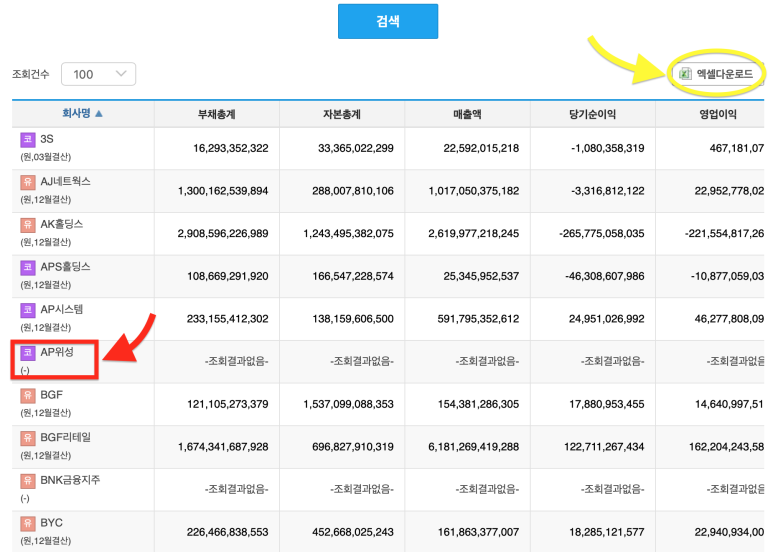Download results via 엑셀다운로드 button
This screenshot has height=552, width=773.
pyautogui.click(x=717, y=74)
